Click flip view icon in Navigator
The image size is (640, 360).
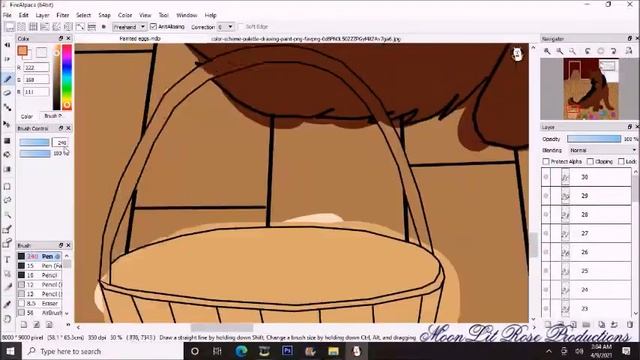(629, 51)
